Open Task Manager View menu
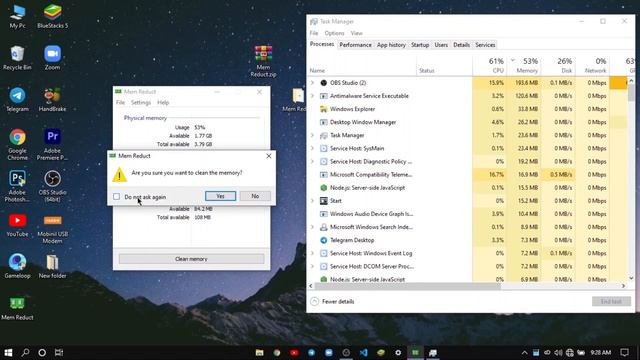This screenshot has height=360, width=640. coord(356,33)
